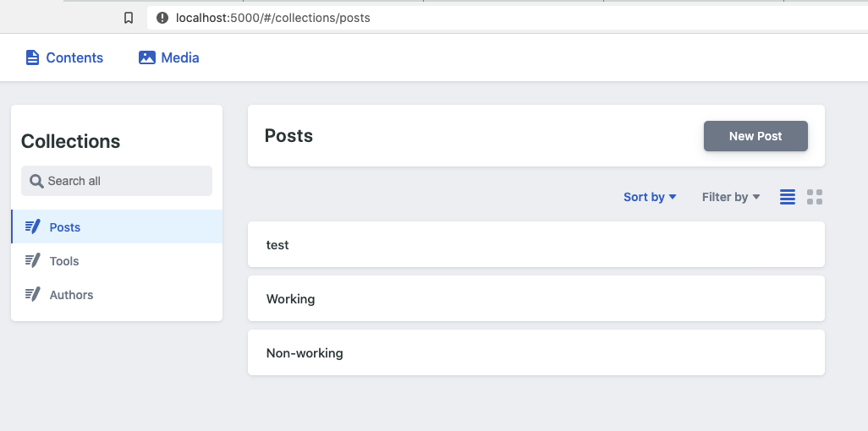Select the Authors collection
868x431 pixels.
pos(117,294)
